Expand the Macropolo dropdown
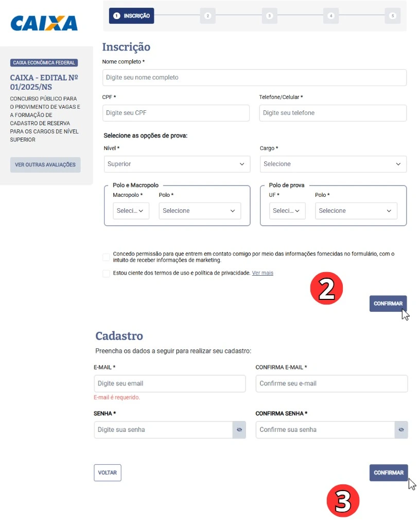 point(131,210)
